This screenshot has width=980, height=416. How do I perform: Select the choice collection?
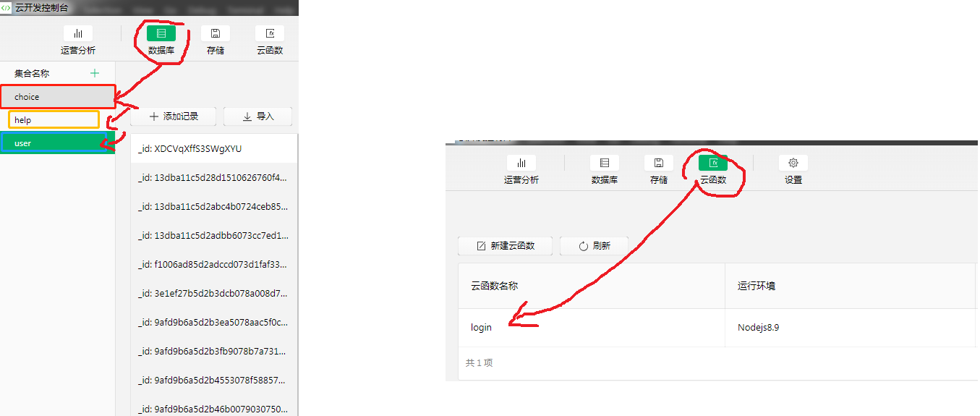[x=57, y=97]
